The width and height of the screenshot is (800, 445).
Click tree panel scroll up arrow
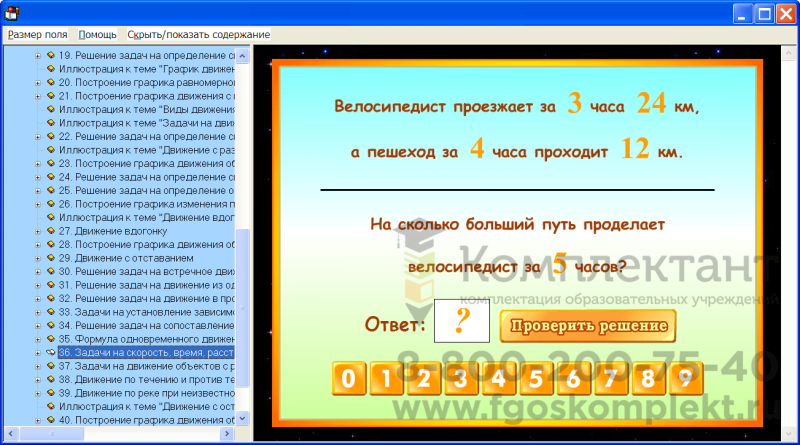pyautogui.click(x=242, y=56)
